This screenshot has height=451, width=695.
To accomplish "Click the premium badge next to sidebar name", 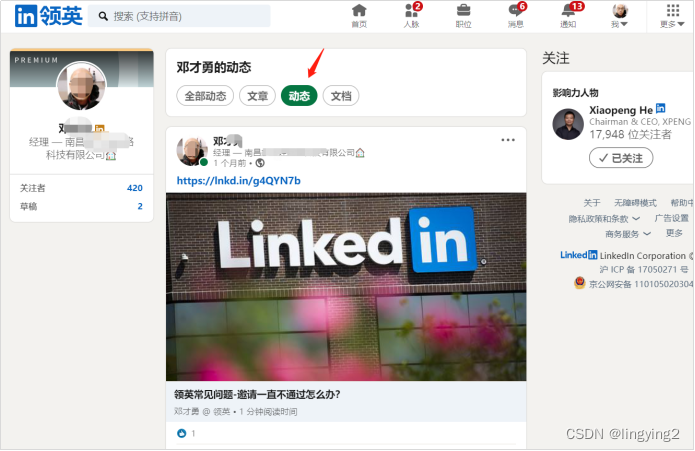I will click(x=99, y=128).
